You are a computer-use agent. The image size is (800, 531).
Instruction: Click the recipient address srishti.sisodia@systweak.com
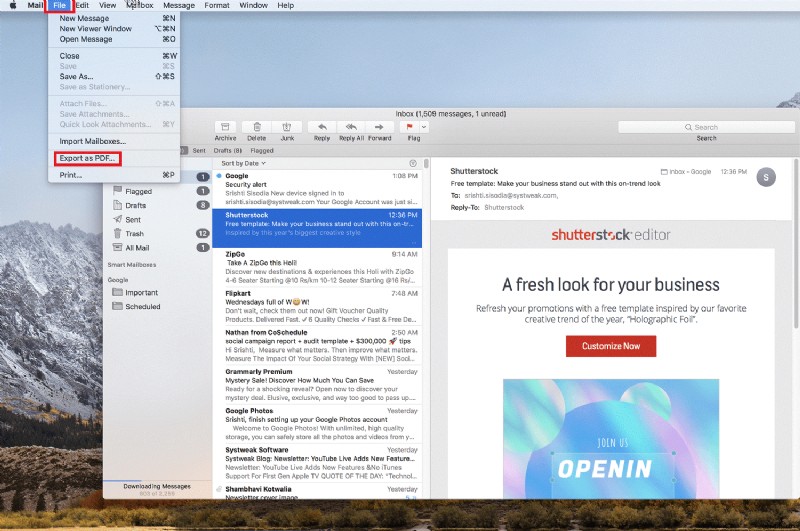point(511,195)
